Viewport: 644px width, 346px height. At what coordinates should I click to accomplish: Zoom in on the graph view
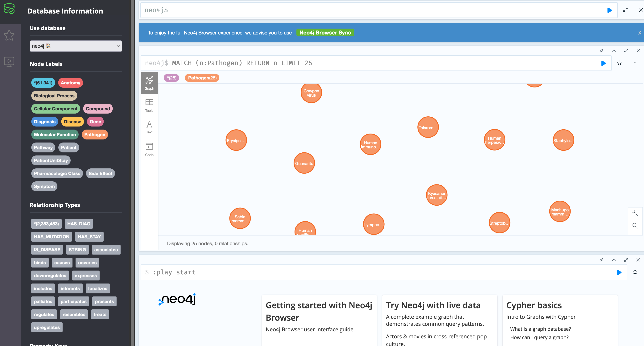coord(635,213)
